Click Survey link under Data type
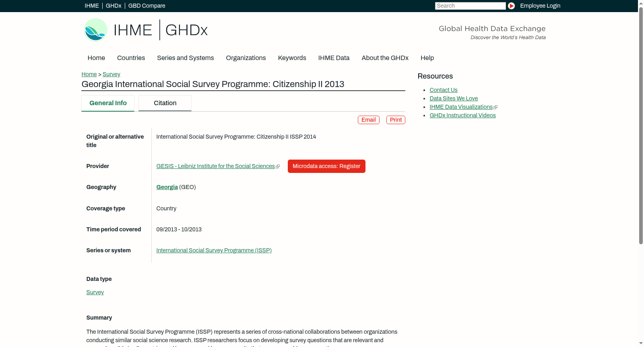The width and height of the screenshot is (644, 347). [x=95, y=292]
